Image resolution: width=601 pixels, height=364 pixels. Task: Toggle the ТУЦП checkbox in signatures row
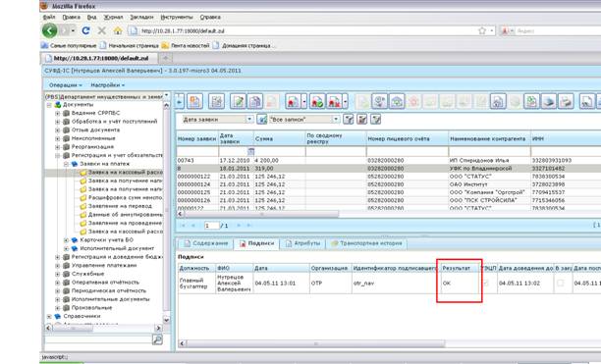point(487,284)
